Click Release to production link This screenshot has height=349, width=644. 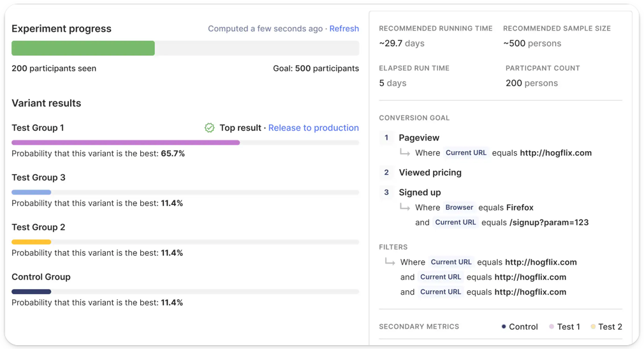(313, 128)
